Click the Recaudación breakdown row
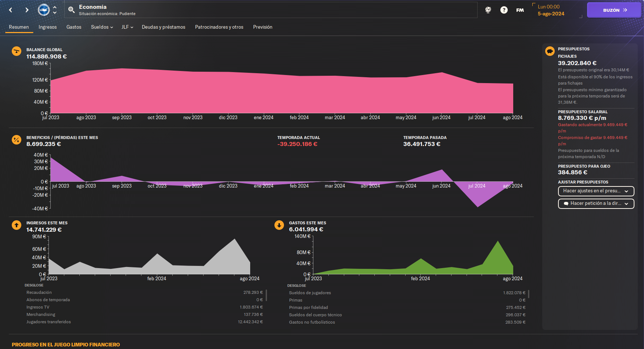 144,292
